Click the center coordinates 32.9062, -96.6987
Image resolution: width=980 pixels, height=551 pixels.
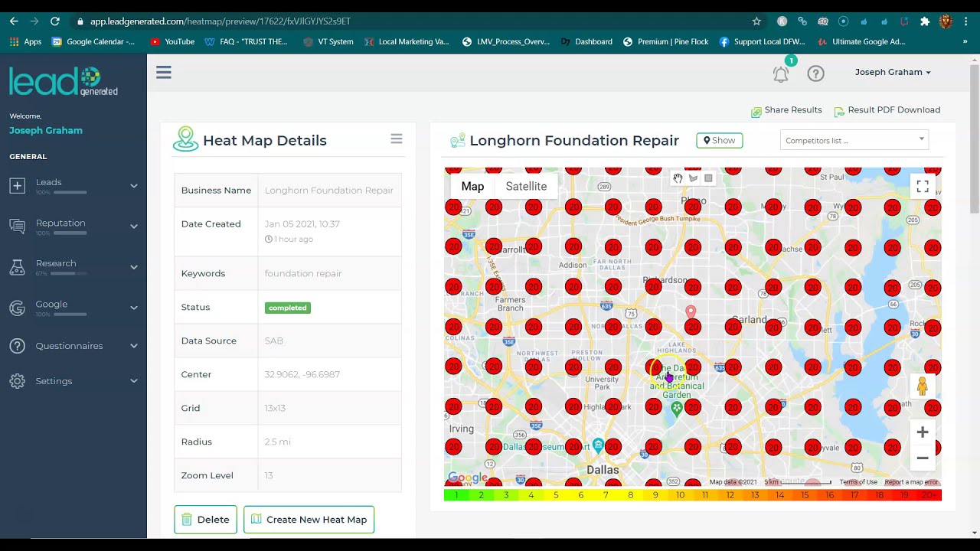coord(302,374)
